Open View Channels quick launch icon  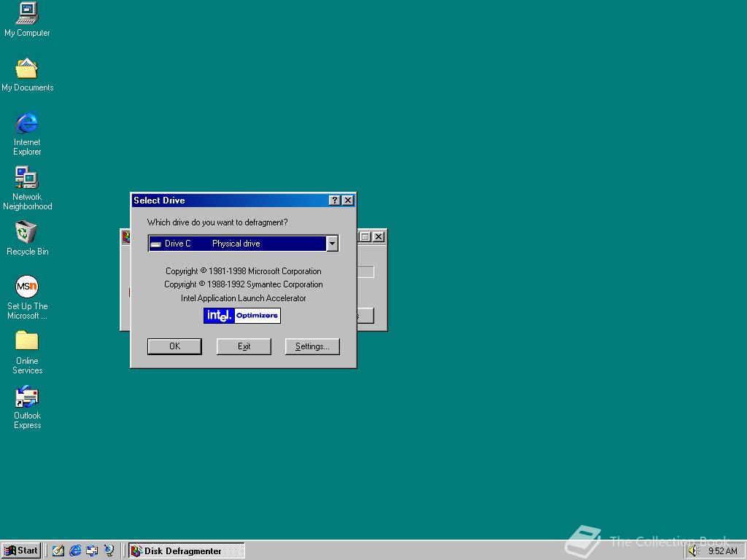pos(109,551)
